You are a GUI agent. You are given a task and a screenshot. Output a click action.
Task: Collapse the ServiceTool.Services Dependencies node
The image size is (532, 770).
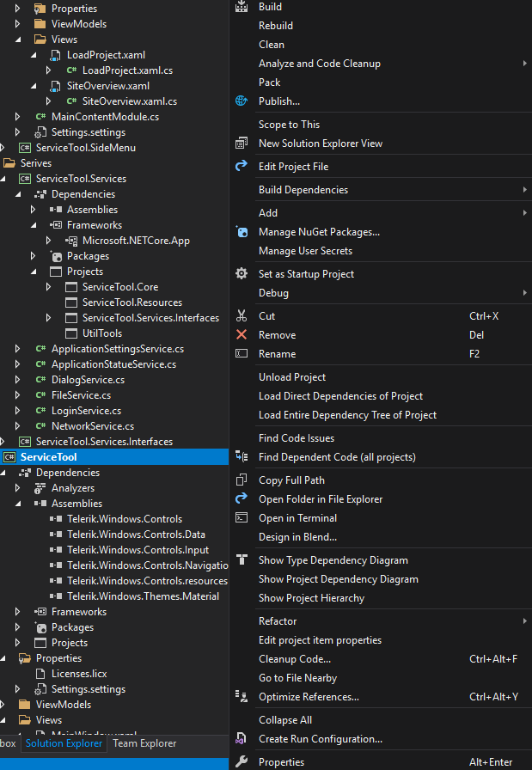click(x=18, y=194)
